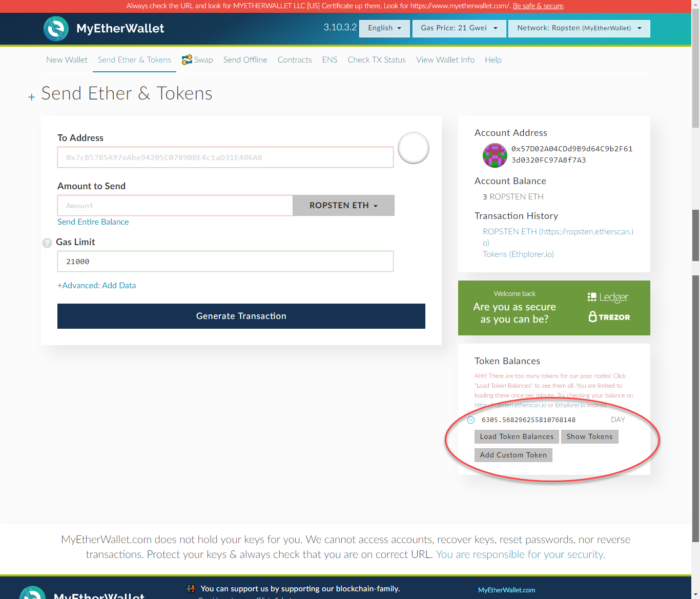The width and height of the screenshot is (700, 599).
Task: Click the account address 0x57D02A04... text
Action: pos(572,154)
